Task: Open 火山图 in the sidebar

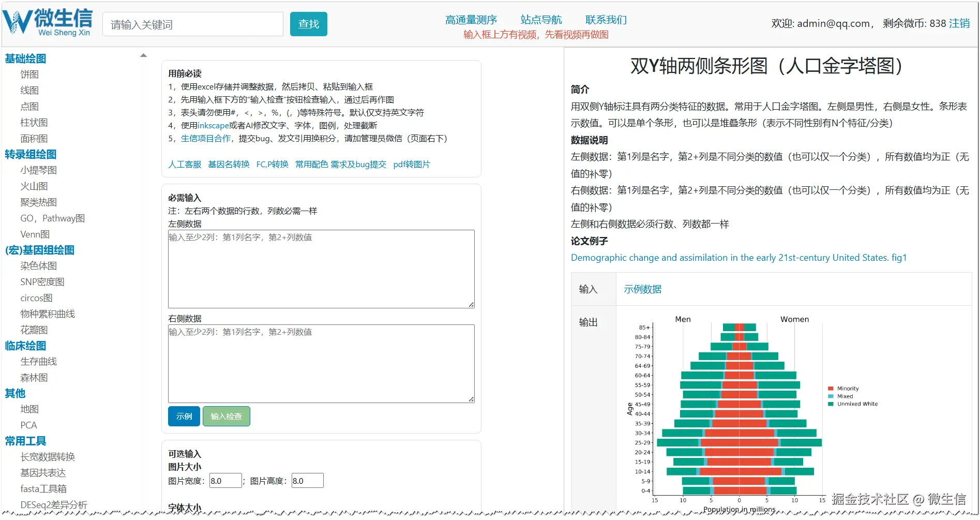Action: (x=34, y=186)
